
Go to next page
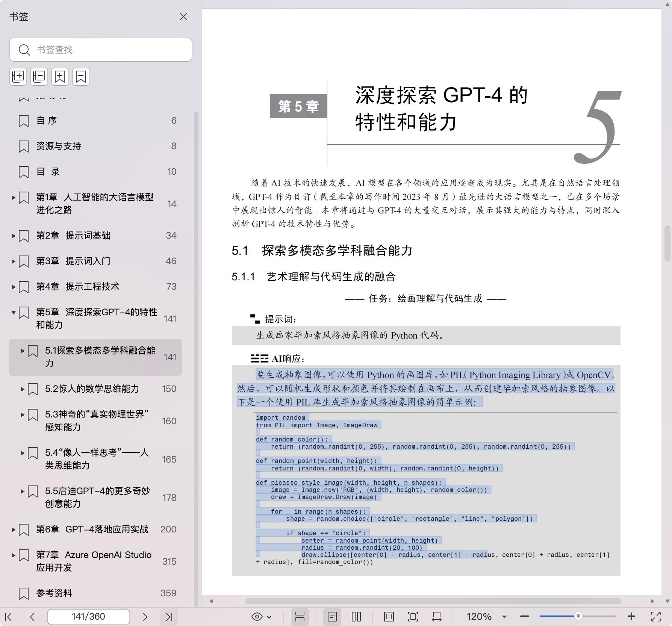145,617
